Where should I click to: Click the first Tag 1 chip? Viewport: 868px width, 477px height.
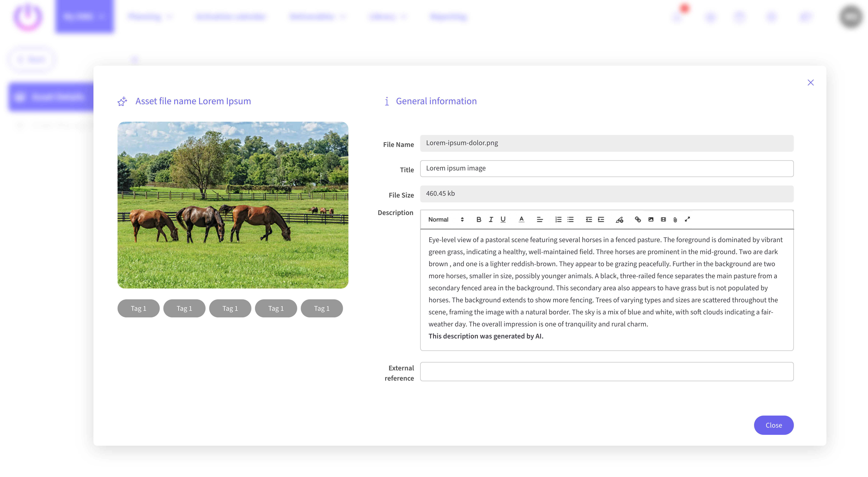click(x=138, y=308)
